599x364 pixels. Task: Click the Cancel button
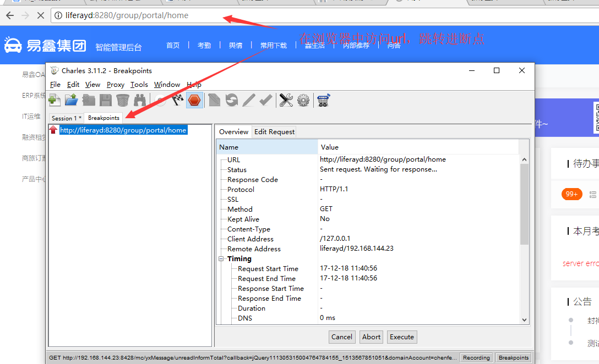(x=342, y=337)
